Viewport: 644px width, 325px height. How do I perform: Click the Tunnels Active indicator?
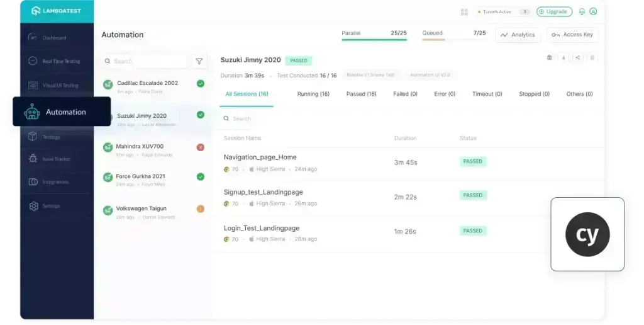pyautogui.click(x=504, y=12)
